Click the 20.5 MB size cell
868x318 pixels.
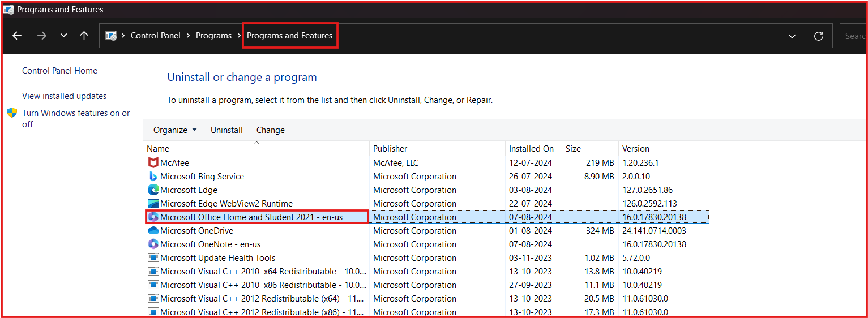click(x=599, y=299)
